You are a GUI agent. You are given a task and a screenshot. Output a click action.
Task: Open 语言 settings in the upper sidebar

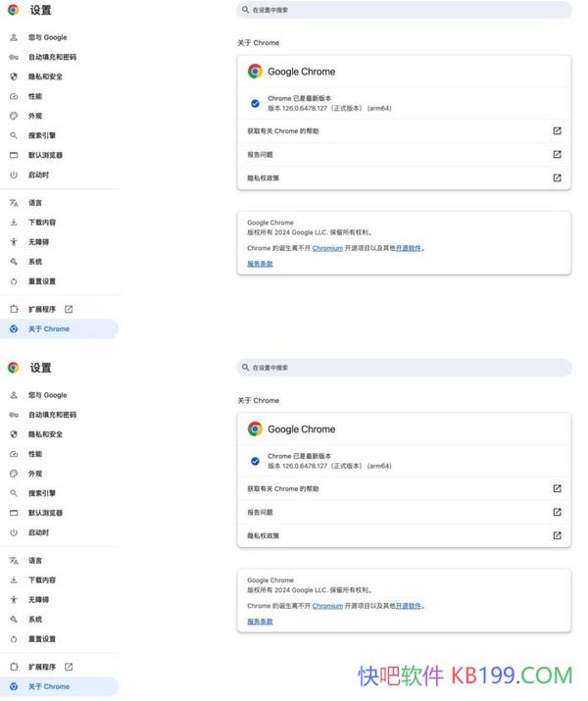(35, 203)
